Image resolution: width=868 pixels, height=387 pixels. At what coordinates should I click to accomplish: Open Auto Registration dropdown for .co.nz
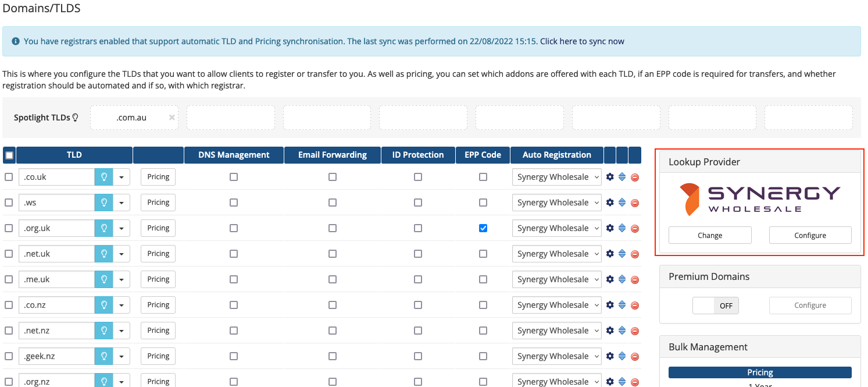point(556,305)
